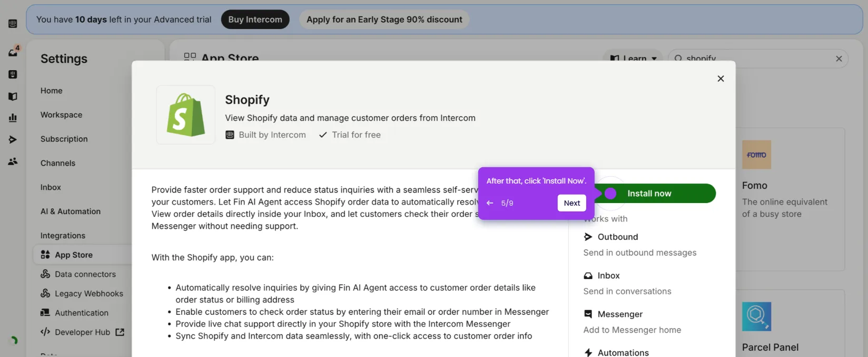The image size is (868, 357).
Task: Expand the Learn dropdown
Action: [633, 59]
